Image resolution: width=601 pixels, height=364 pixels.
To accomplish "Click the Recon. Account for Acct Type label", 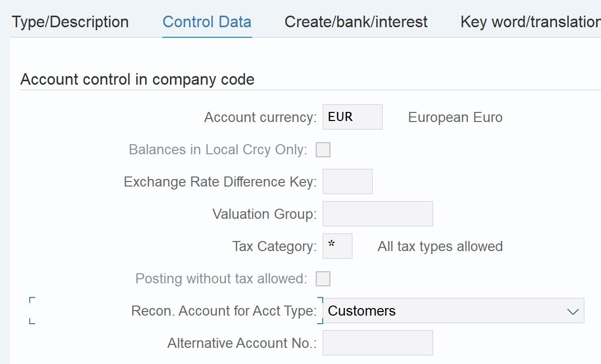I will coord(223,311).
